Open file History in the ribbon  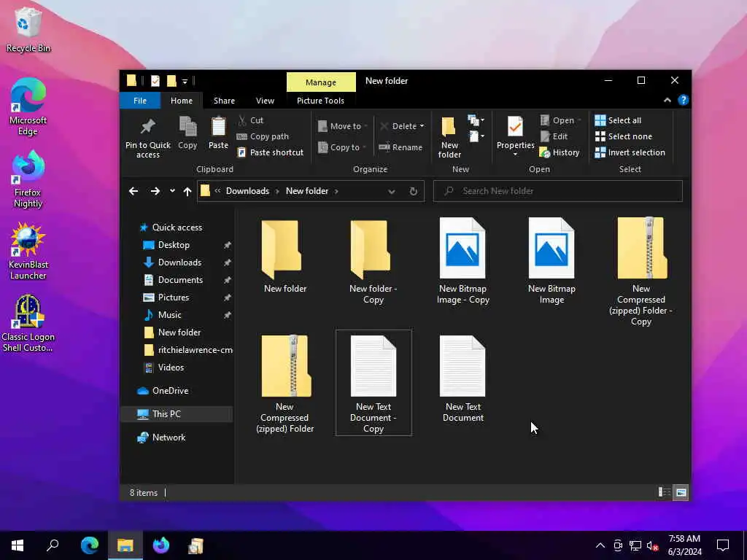560,152
